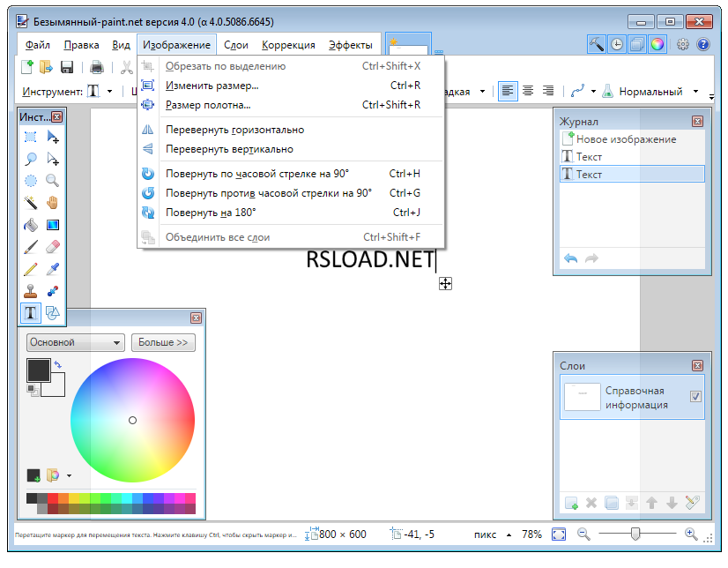Screen dimensions: 728x568
Task: Select the Shapes tool
Action: click(53, 313)
